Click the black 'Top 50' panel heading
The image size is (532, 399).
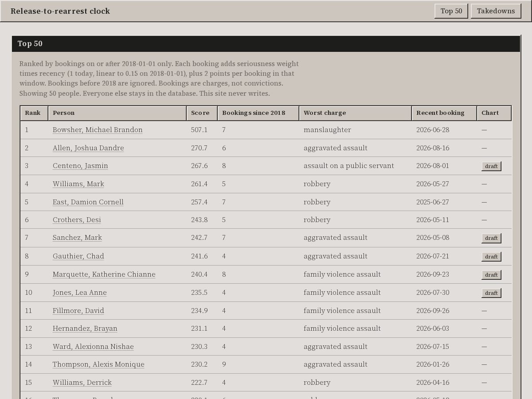click(266, 44)
